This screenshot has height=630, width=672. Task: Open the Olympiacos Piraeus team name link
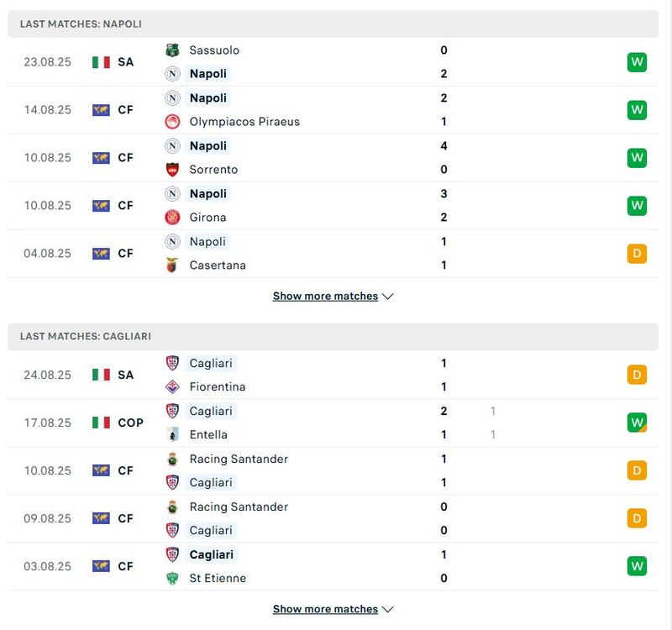[x=244, y=122]
